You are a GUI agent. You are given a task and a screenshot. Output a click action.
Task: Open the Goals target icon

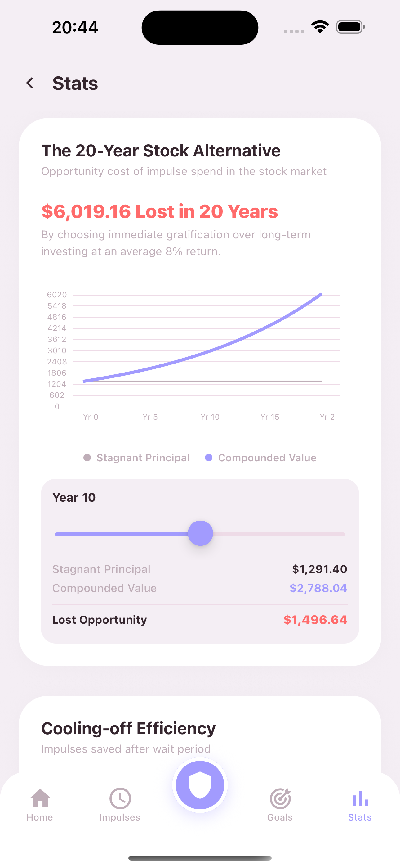click(280, 798)
